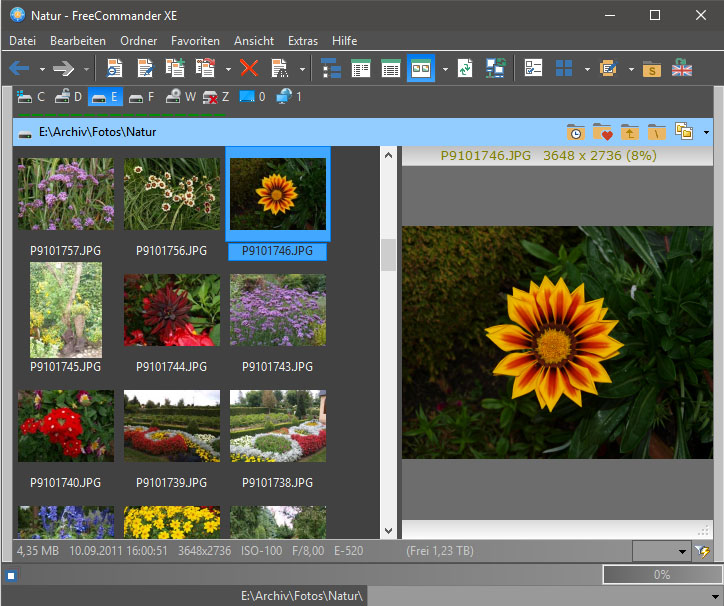Switch to details list view icon
The height and width of the screenshot is (606, 724).
361,68
